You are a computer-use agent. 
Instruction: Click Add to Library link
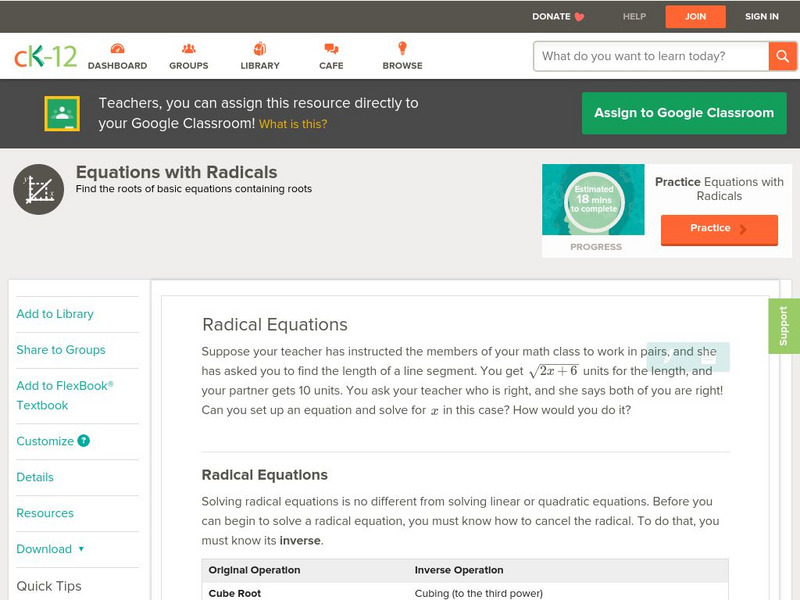55,314
